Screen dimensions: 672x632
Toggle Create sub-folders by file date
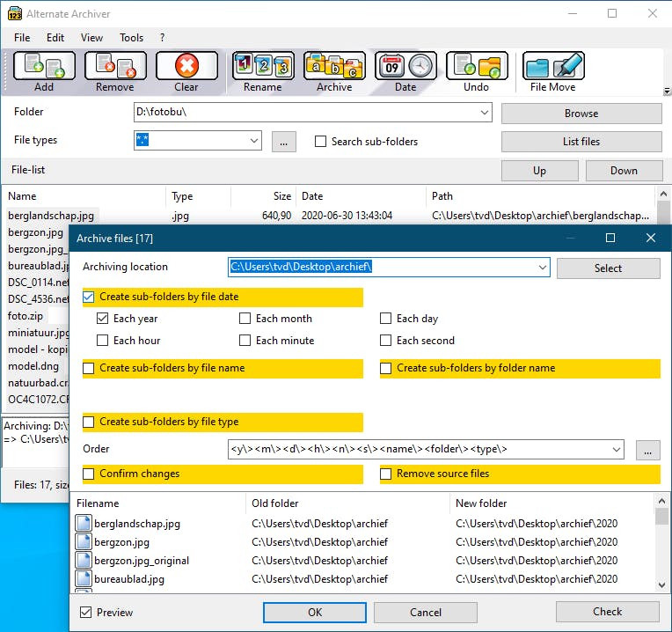point(89,297)
